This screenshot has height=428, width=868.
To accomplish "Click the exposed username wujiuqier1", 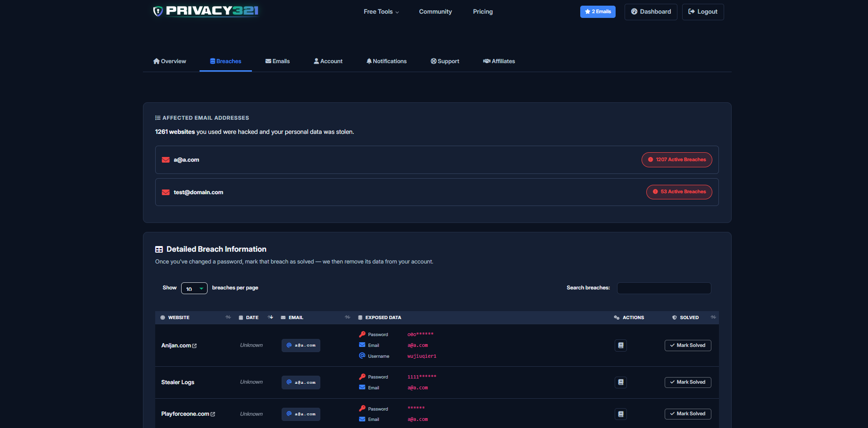I will point(422,356).
